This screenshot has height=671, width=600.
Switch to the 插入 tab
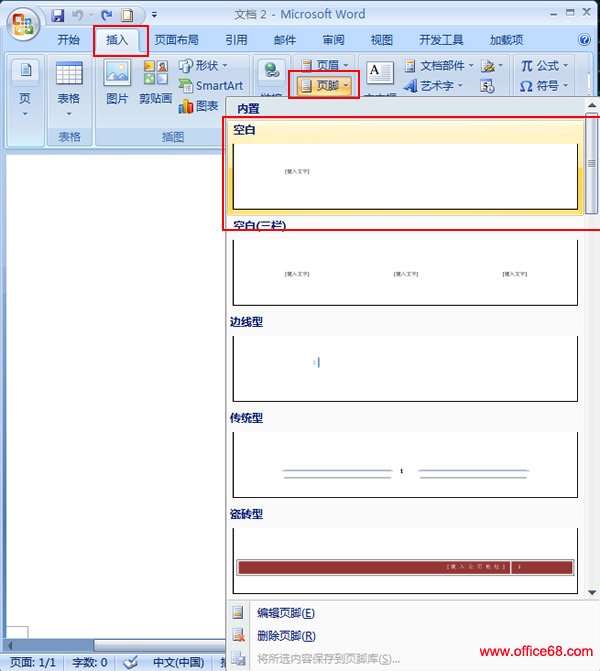[x=117, y=40]
